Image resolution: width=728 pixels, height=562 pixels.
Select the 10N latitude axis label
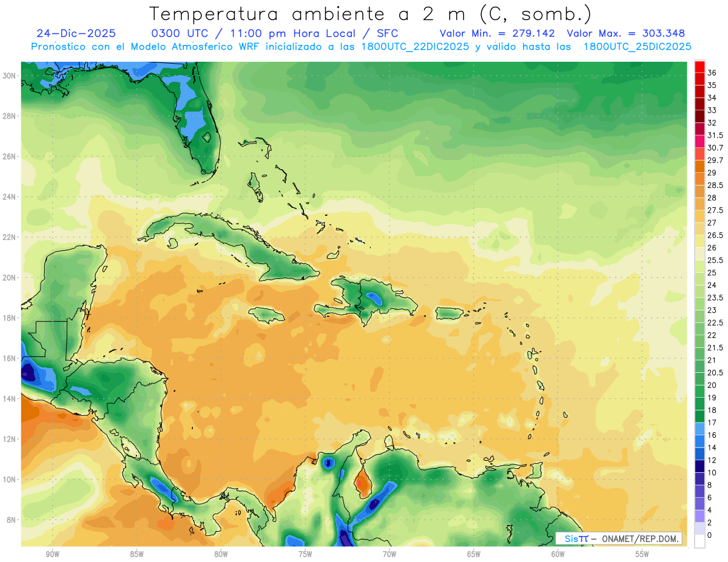[9, 480]
